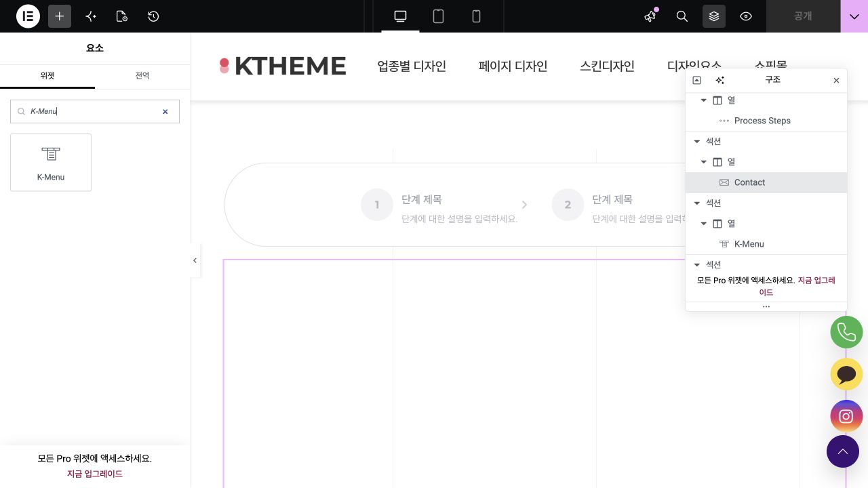The image size is (868, 488).
Task: Select the 전역 tab
Action: tap(142, 76)
